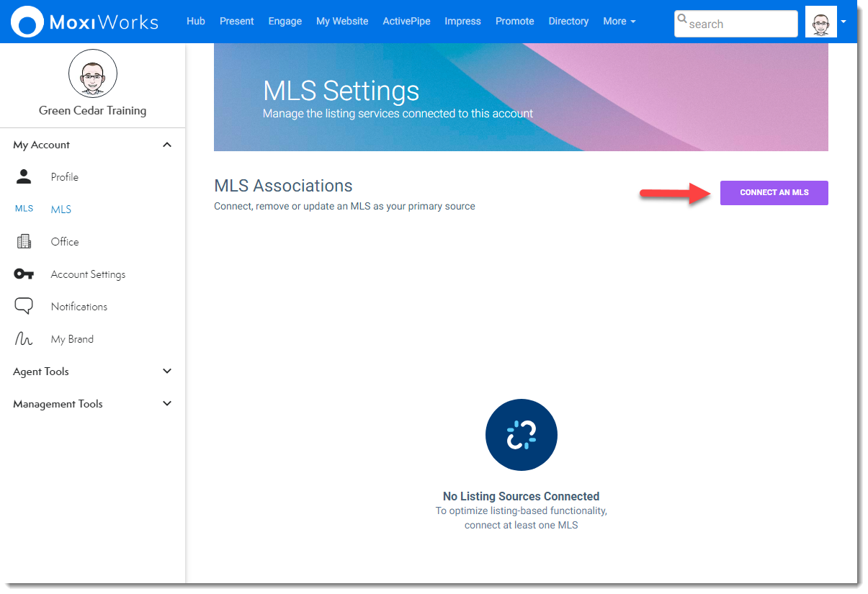Click the MoxiWorks logo icon
Screen dimensions: 868x594
[x=28, y=22]
